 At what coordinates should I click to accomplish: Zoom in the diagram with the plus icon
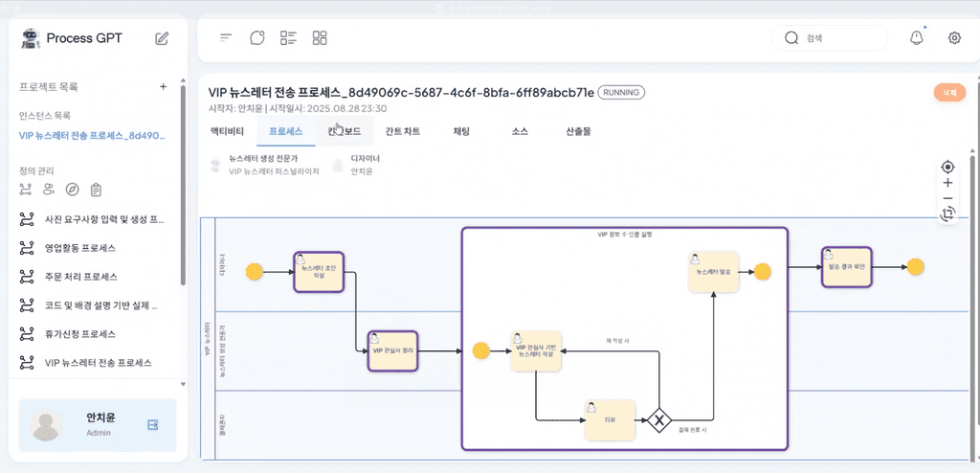[947, 183]
